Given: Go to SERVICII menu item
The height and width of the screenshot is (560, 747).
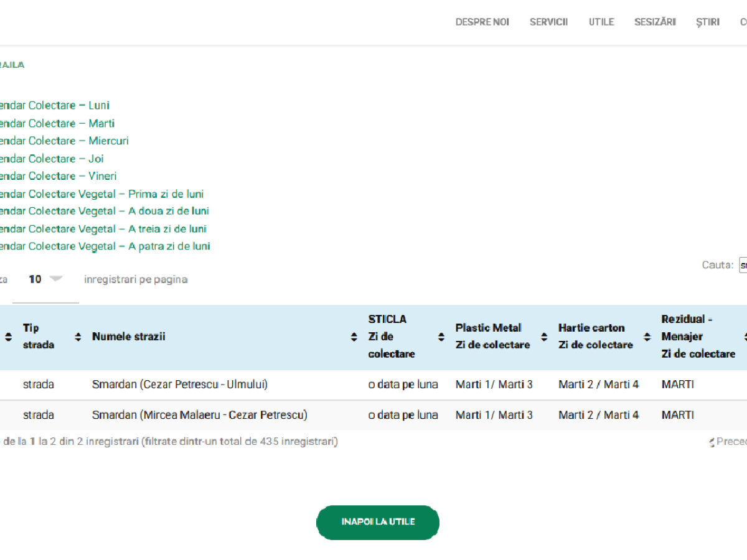Looking at the screenshot, I should [548, 22].
